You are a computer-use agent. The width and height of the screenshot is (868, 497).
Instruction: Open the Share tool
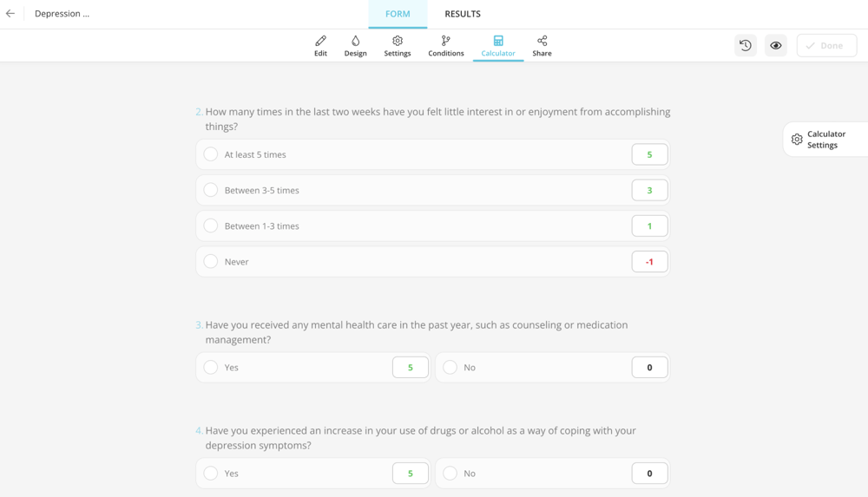(x=542, y=45)
